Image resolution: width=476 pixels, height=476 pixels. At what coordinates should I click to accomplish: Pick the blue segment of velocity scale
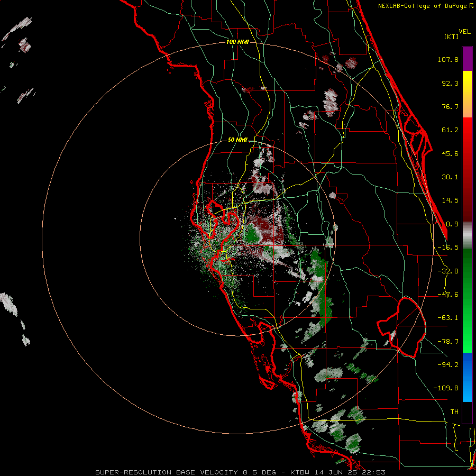point(467,377)
